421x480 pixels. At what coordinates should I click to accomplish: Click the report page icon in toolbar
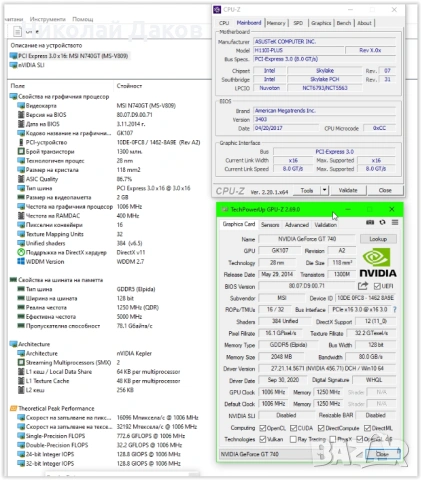click(17, 32)
